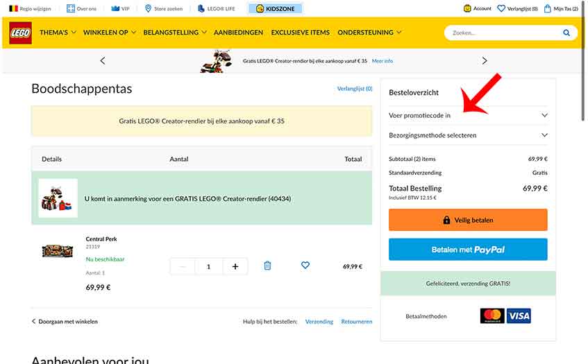
Task: Delete Central Perk with trash icon
Action: coord(267,266)
